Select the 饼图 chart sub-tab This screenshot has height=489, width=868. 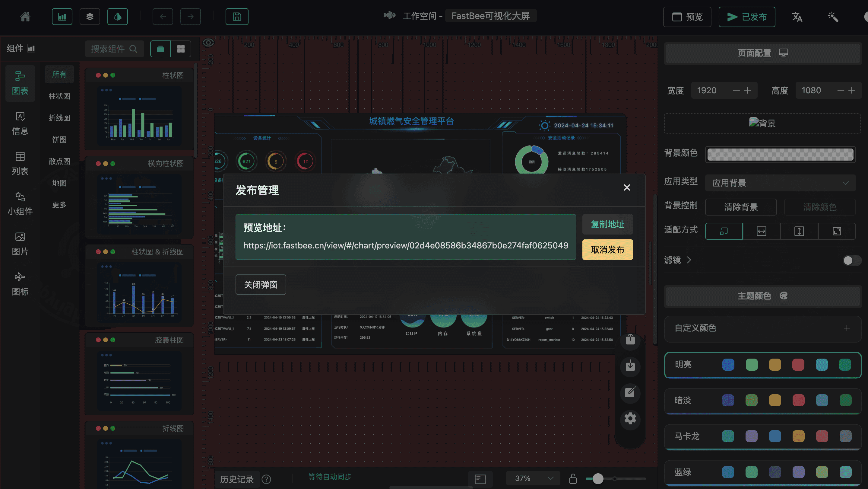pos(59,140)
